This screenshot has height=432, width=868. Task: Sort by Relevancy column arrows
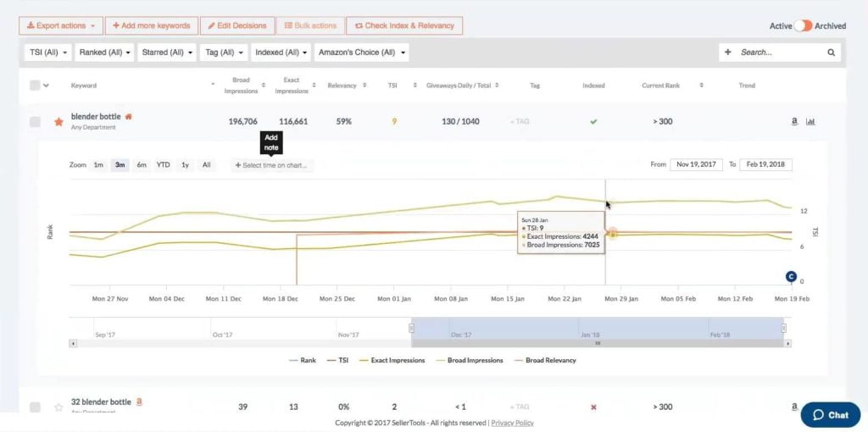point(364,86)
